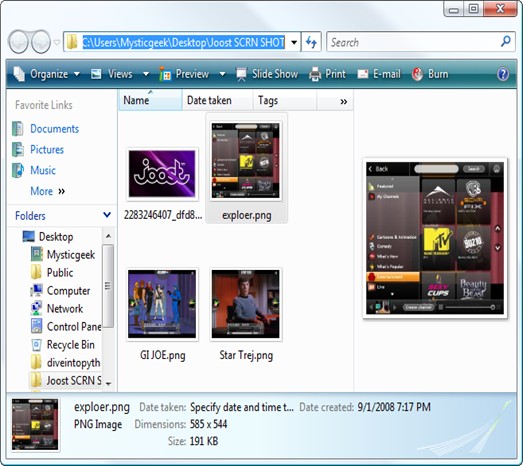Viewport: 523px width, 466px height.
Task: Click the Forward navigation arrow button
Action: point(41,42)
